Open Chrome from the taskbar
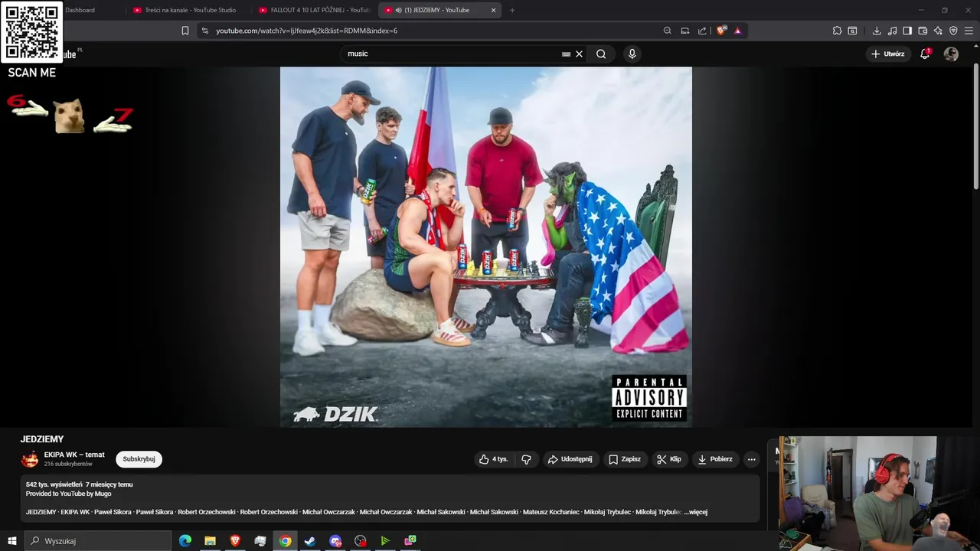The height and width of the screenshot is (551, 980). pos(285,541)
